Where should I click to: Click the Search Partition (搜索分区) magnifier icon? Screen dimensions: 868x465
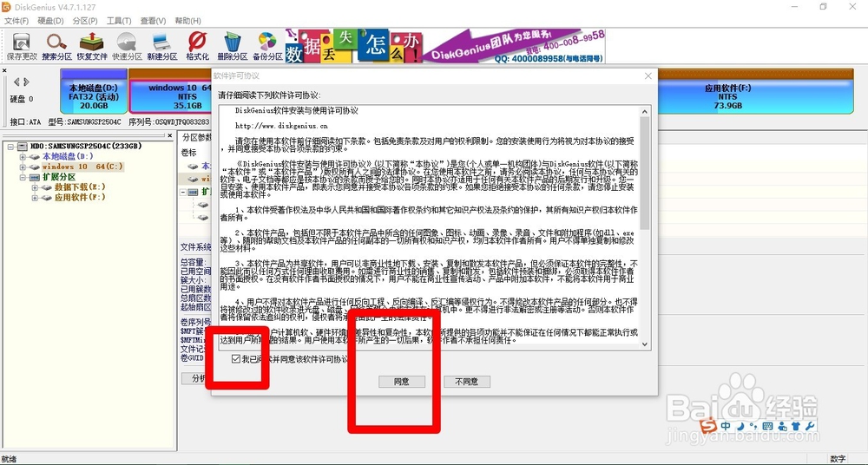pos(56,46)
